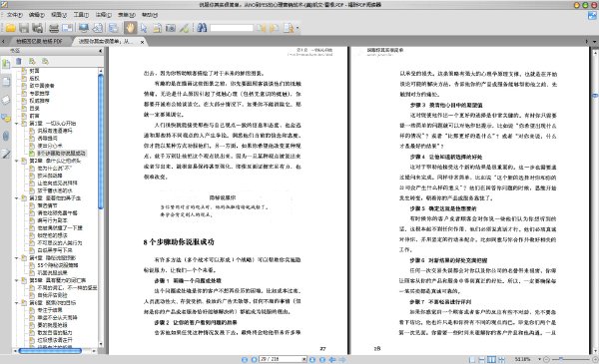Open the Bookmarks sidebar panel icon
This screenshot has height=364, width=599.
6,64
